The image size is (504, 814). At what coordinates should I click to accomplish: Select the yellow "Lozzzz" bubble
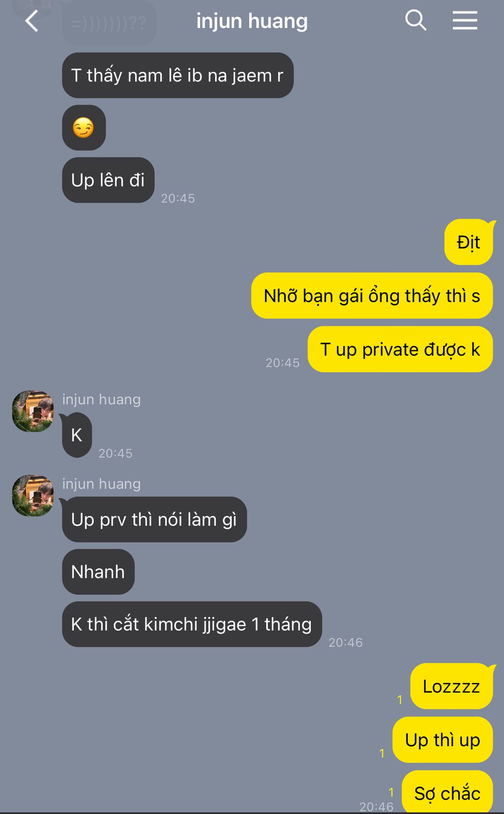[451, 686]
